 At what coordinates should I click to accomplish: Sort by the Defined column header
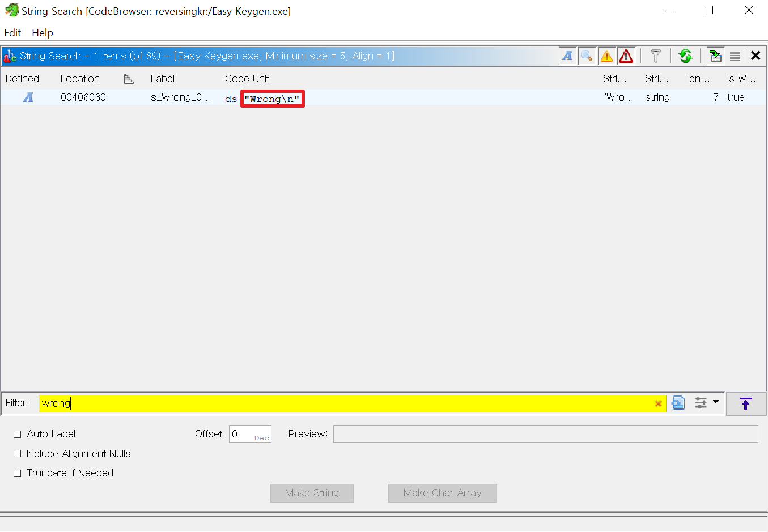[23, 79]
